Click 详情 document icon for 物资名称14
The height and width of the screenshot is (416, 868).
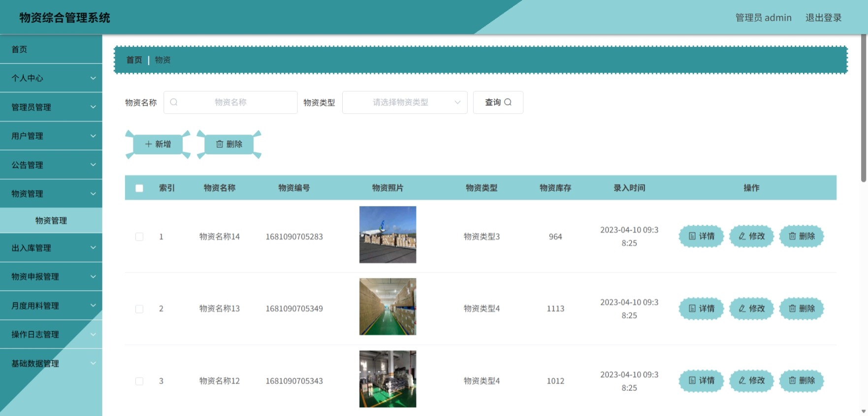pos(692,236)
